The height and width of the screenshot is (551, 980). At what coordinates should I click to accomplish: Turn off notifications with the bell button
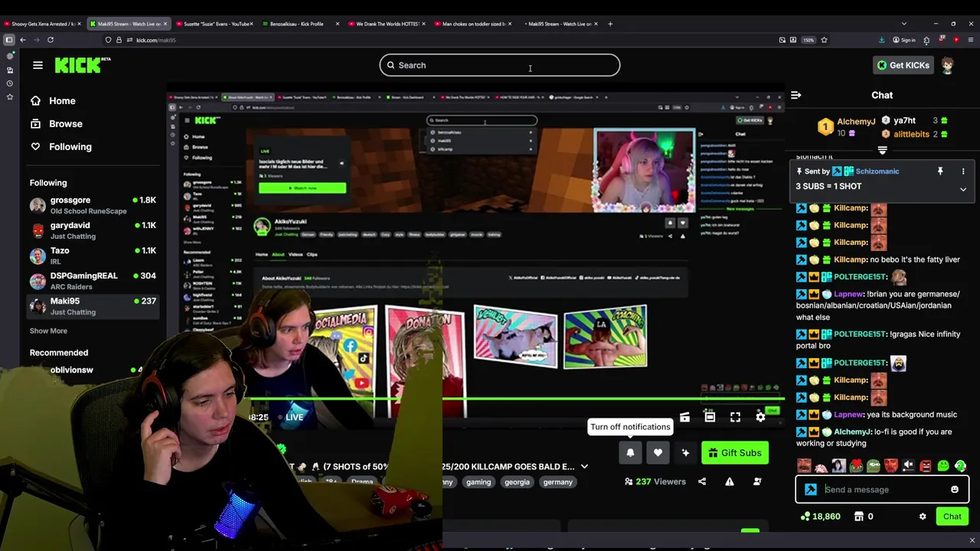pos(630,452)
